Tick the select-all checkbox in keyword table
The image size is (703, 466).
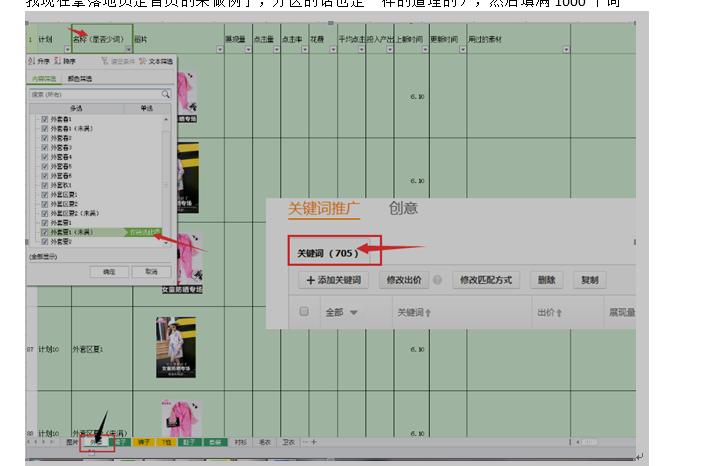click(304, 311)
